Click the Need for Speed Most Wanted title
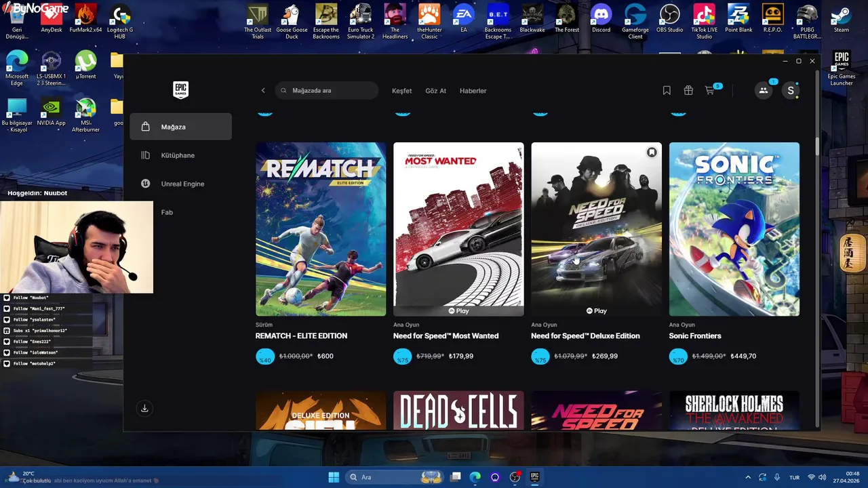Viewport: 868px width, 488px height. tap(446, 336)
